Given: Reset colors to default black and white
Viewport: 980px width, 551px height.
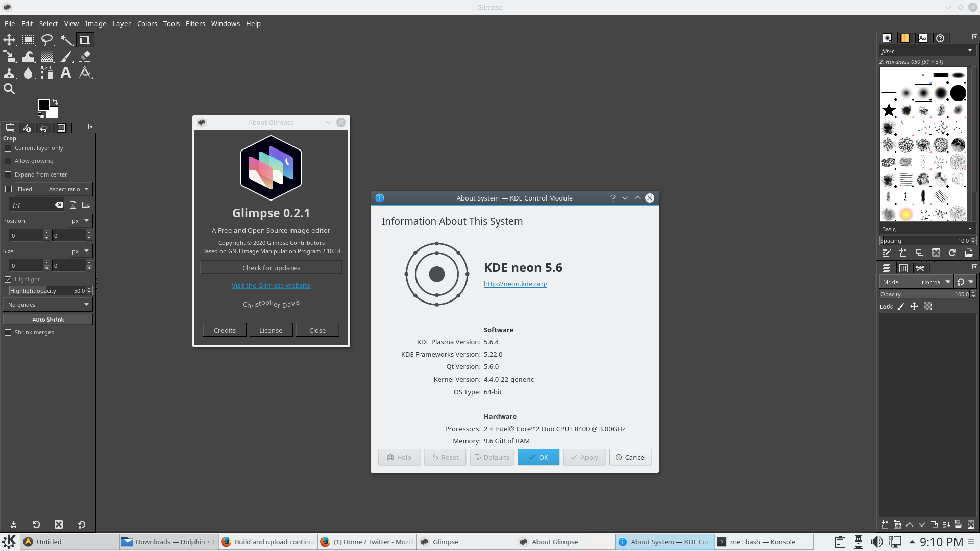Looking at the screenshot, I should point(41,115).
